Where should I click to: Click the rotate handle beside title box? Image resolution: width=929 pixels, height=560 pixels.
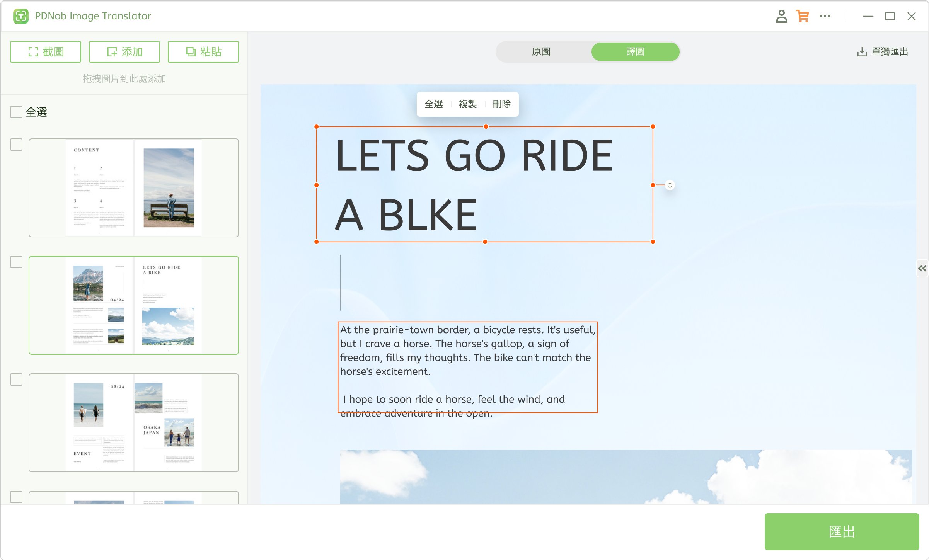click(670, 185)
